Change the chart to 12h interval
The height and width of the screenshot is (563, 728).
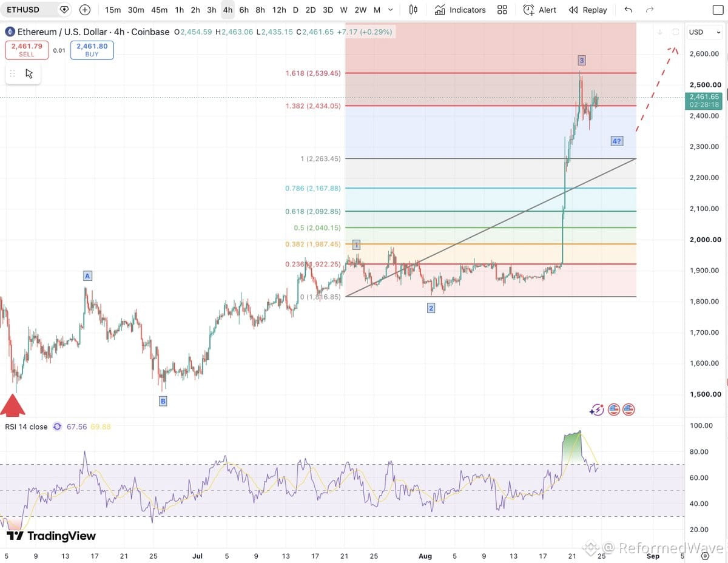coord(279,10)
